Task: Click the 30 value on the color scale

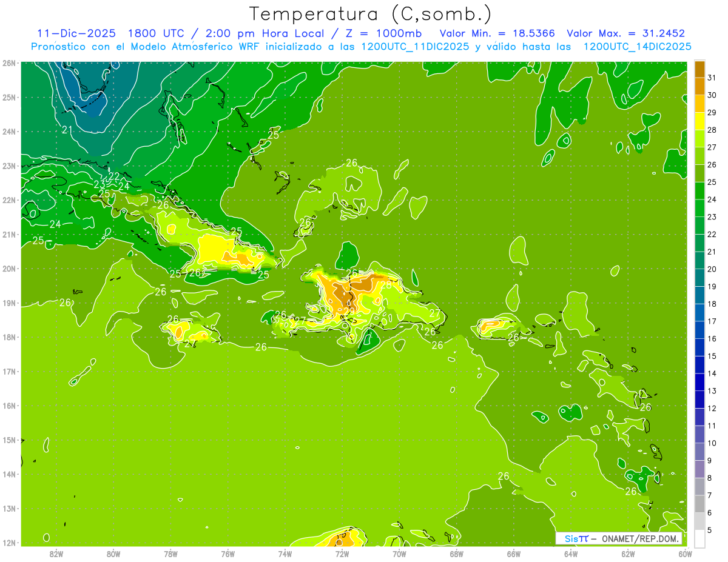Action: [x=712, y=95]
